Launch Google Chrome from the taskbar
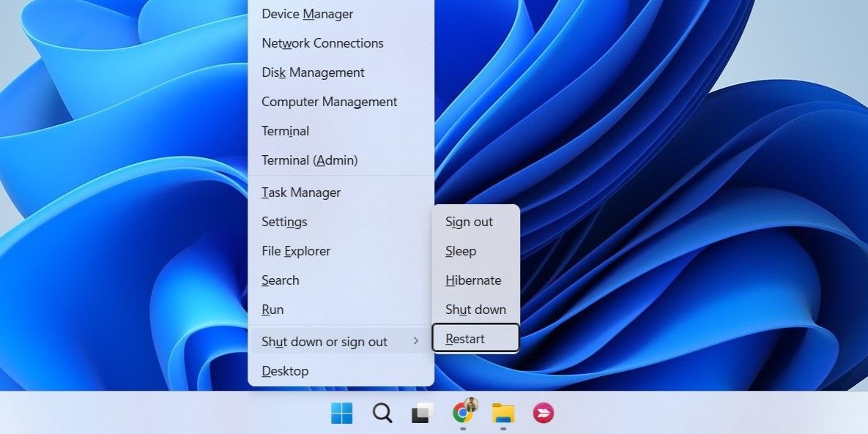The width and height of the screenshot is (868, 434). click(x=461, y=414)
